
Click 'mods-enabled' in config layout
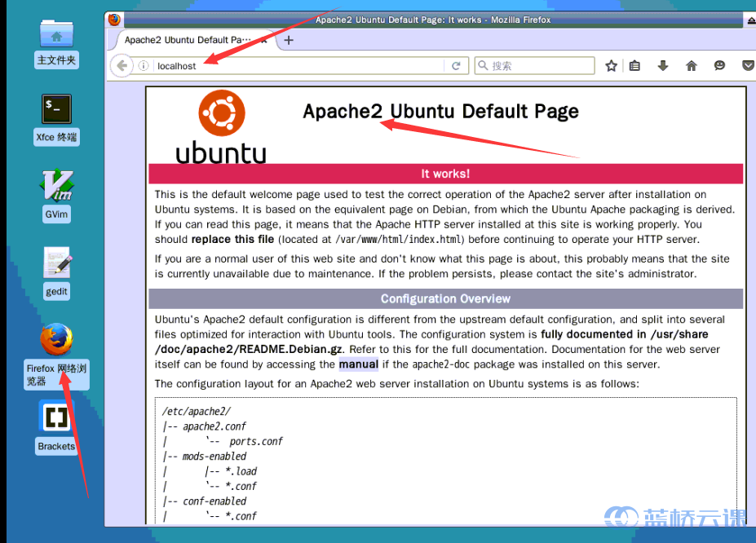click(214, 457)
